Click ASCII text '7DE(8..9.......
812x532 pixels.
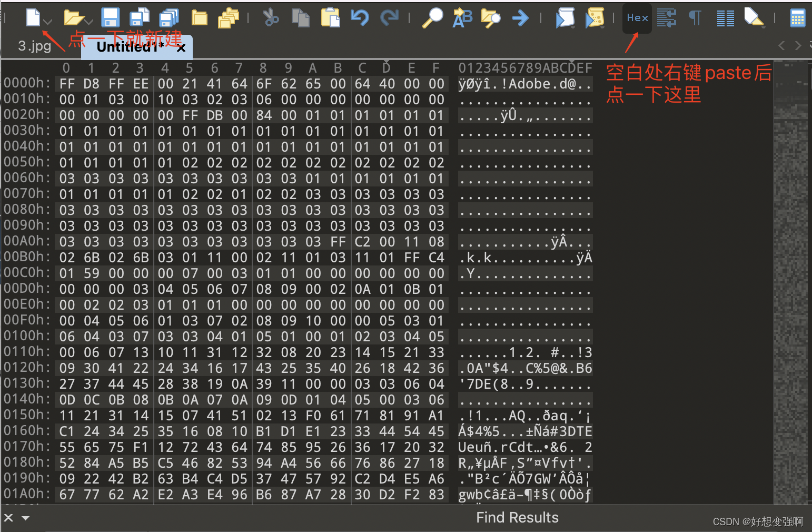click(x=525, y=384)
